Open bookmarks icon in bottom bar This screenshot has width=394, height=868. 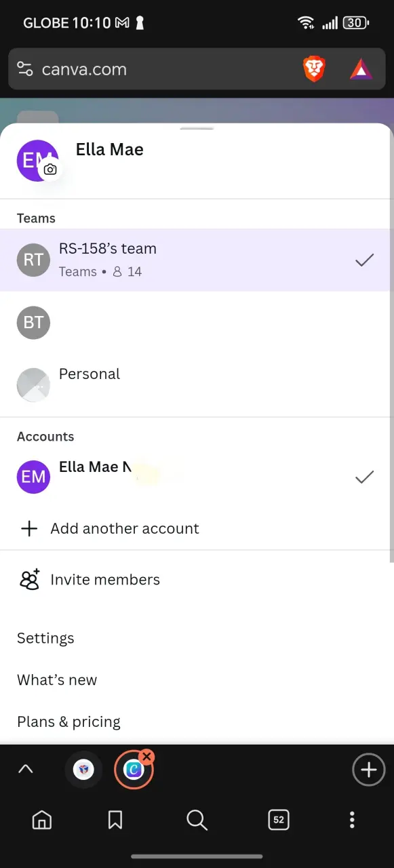pos(115,820)
